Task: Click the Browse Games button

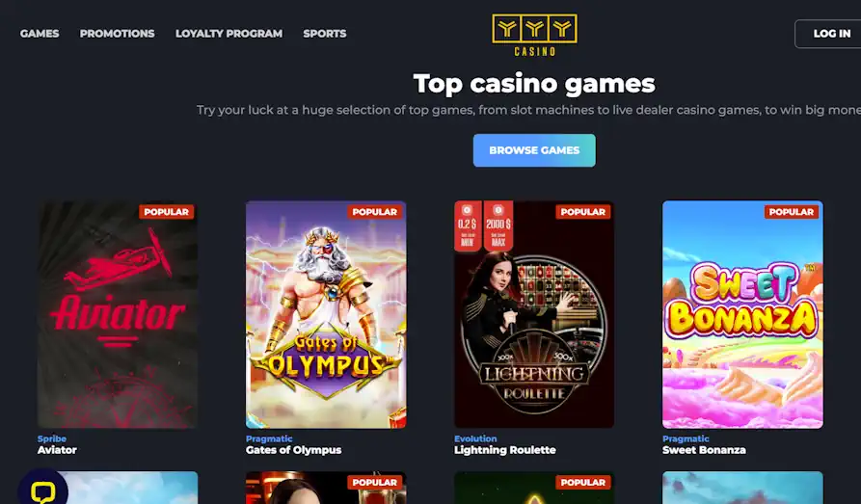Action: click(534, 150)
